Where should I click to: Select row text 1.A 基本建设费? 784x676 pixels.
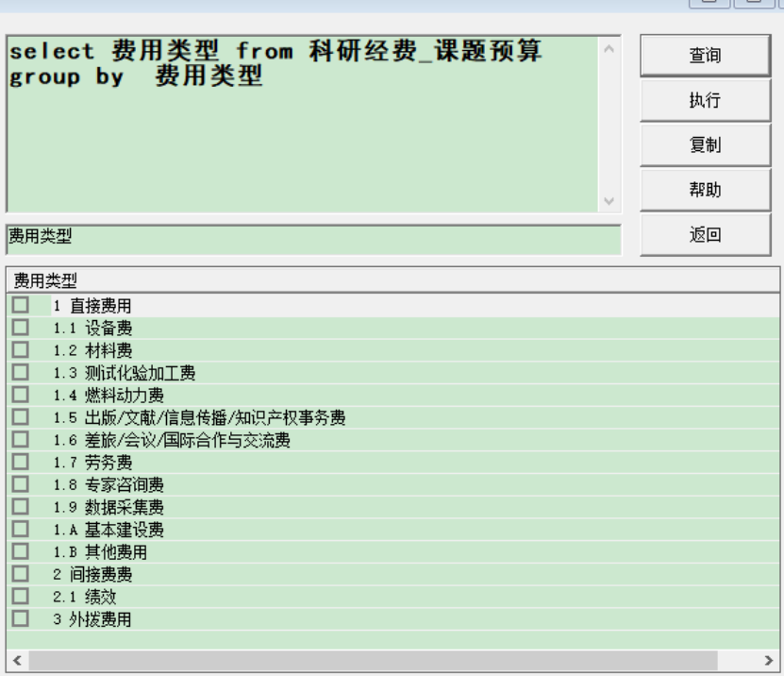tap(108, 530)
